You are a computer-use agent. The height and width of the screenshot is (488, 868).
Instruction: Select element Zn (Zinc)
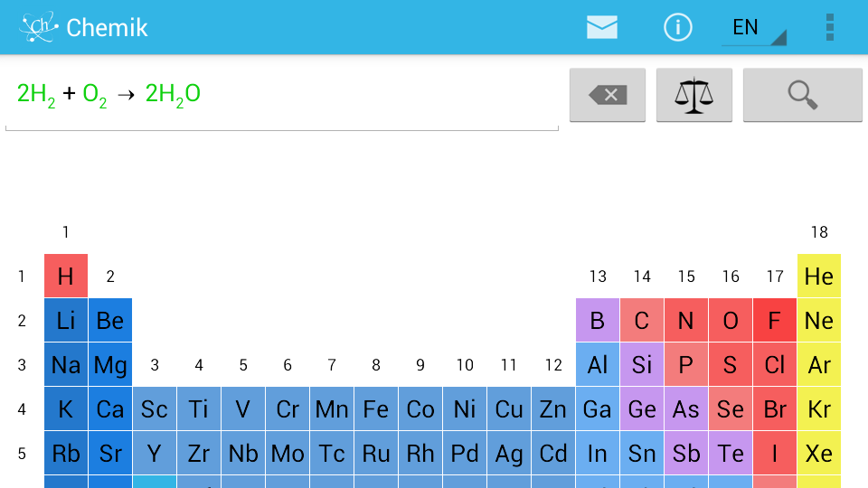tap(553, 408)
